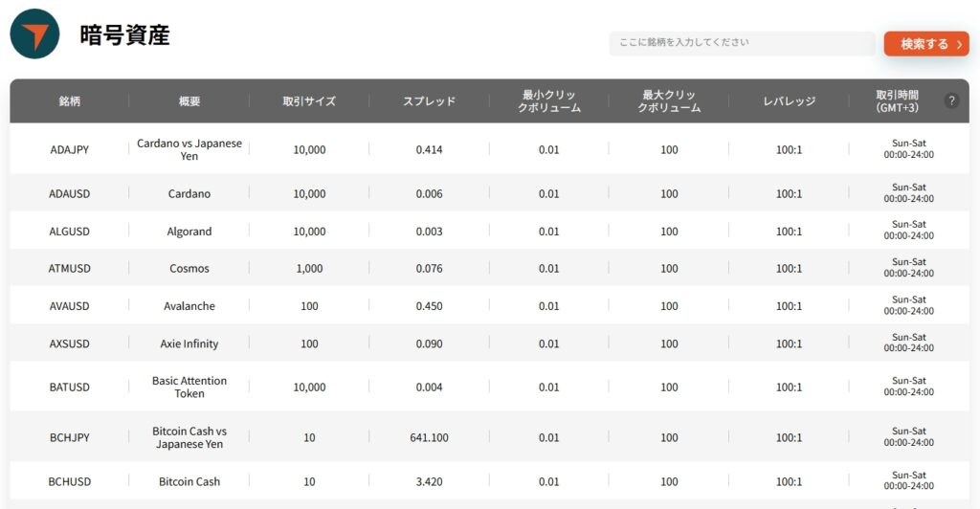Click the 取引サイズ column header
980x509 pixels.
coord(309,101)
